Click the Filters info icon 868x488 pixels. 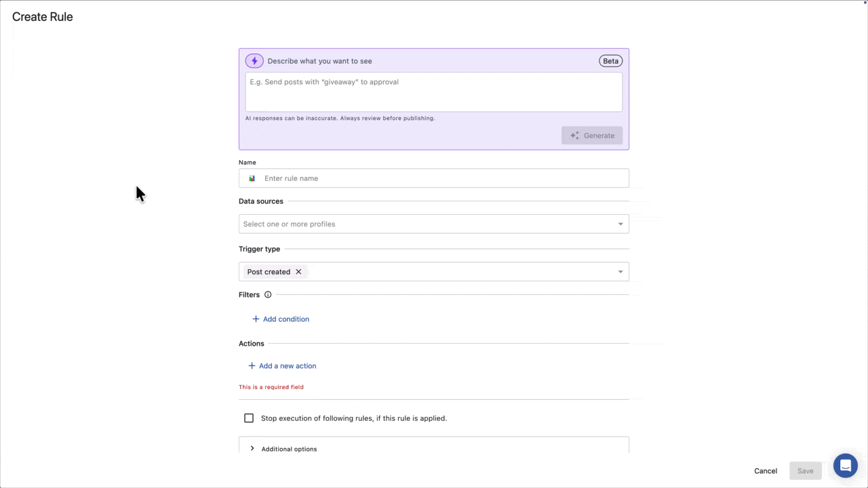tap(268, 295)
